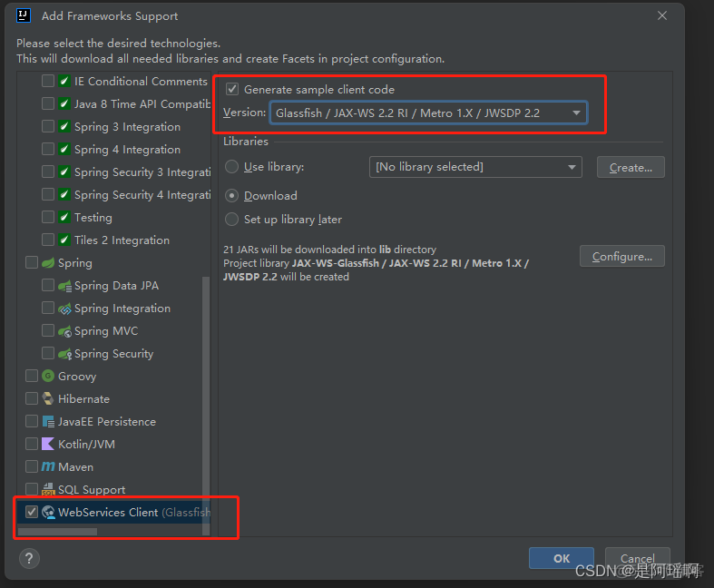Screen dimensions: 714x588
Task: Select the Download radio button
Action: point(231,195)
